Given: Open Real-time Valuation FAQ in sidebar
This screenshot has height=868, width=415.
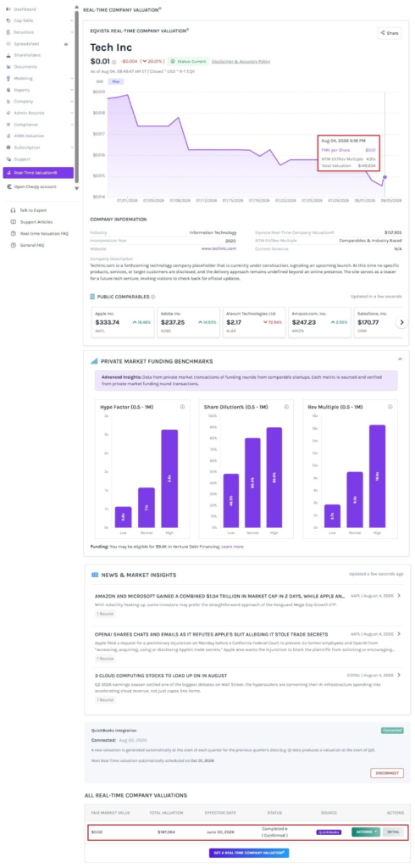Looking at the screenshot, I should (44, 234).
